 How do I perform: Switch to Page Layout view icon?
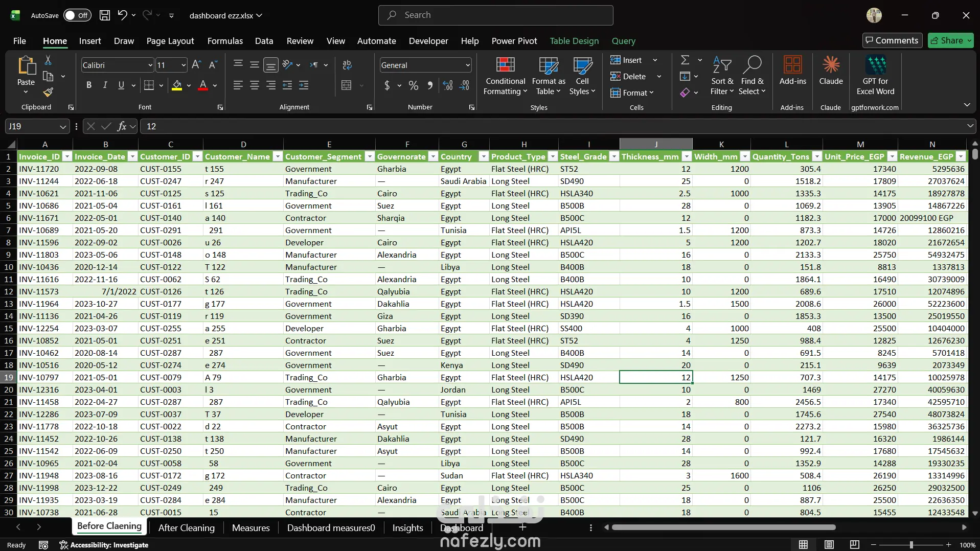point(829,545)
